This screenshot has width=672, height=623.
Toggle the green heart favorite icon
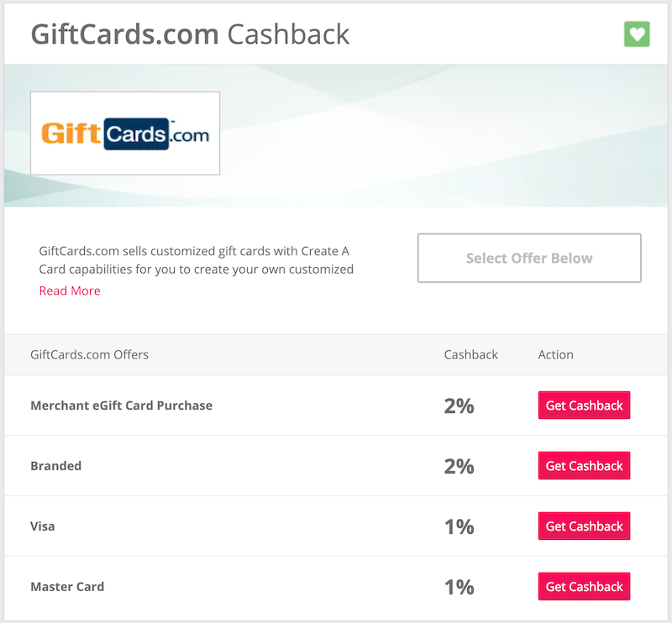[x=637, y=34]
